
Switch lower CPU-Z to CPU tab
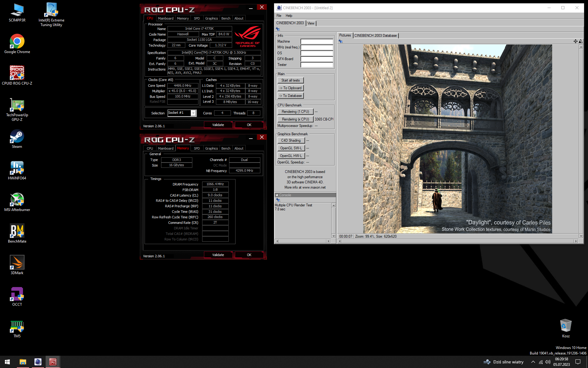click(x=150, y=148)
